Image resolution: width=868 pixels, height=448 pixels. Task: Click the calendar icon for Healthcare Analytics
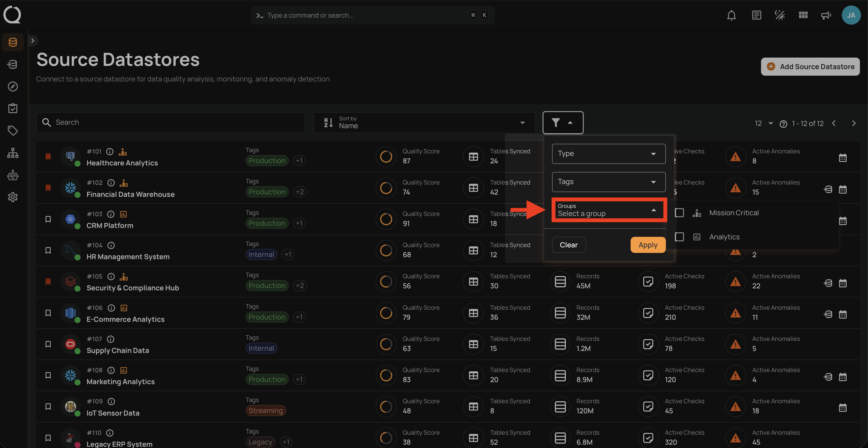(x=842, y=158)
